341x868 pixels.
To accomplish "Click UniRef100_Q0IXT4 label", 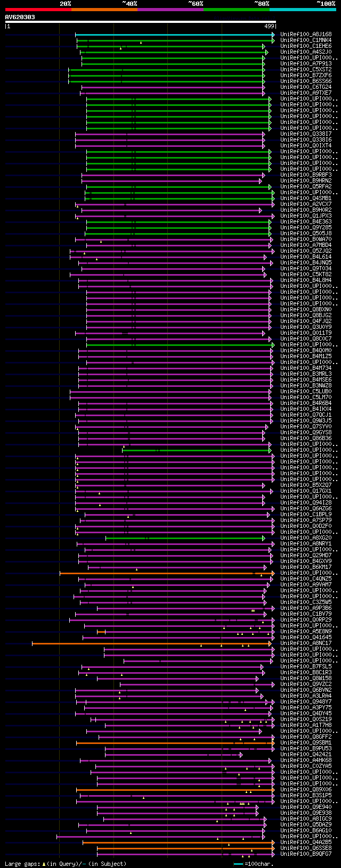I will click(x=306, y=145).
